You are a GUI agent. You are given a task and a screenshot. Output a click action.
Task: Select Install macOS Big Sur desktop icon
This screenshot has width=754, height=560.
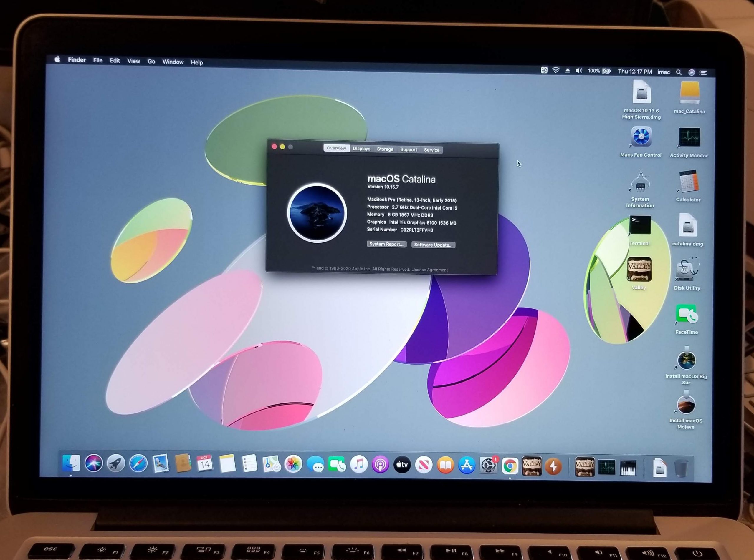(686, 365)
